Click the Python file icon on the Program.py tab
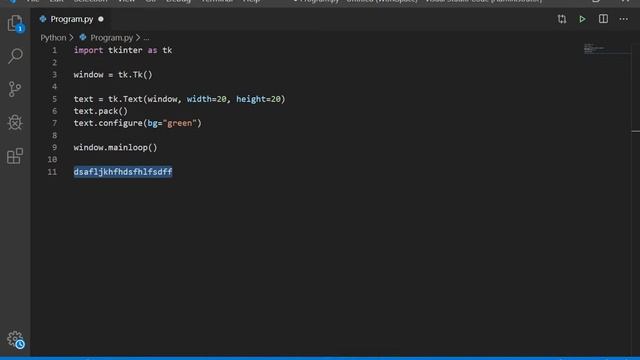The height and width of the screenshot is (360, 640). [43, 19]
